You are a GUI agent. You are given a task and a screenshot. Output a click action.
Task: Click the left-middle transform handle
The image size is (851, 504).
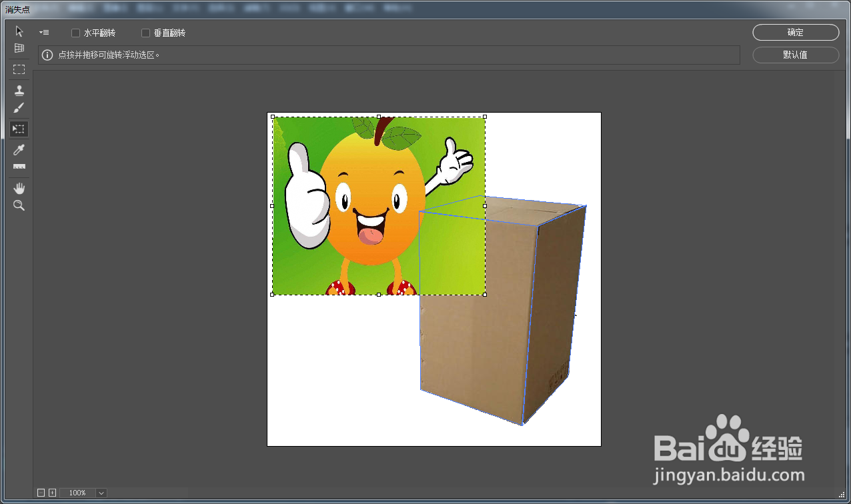[x=273, y=206]
